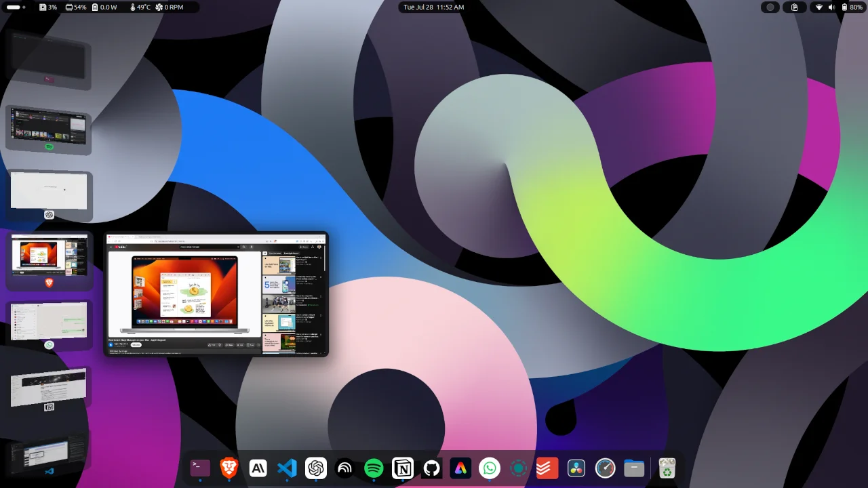Screen dimensions: 868x488
Task: Click the 49°C temperature indicator
Action: pyautogui.click(x=140, y=7)
